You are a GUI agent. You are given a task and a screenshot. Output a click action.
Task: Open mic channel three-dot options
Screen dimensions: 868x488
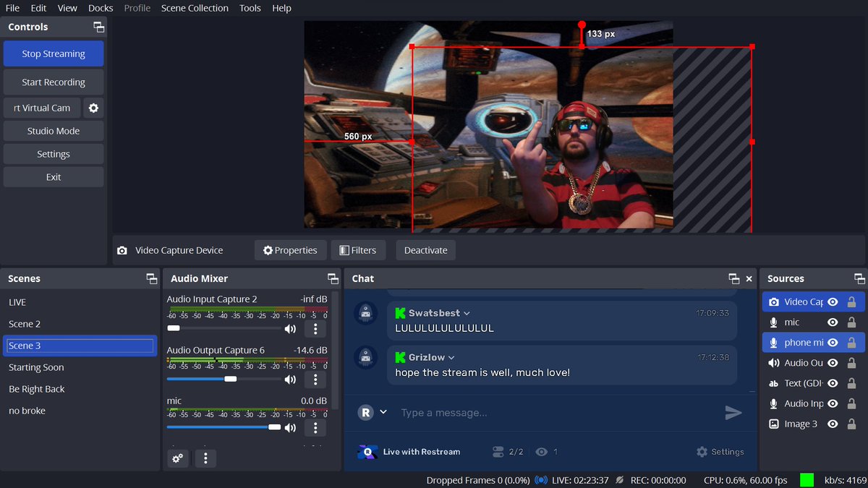click(315, 428)
